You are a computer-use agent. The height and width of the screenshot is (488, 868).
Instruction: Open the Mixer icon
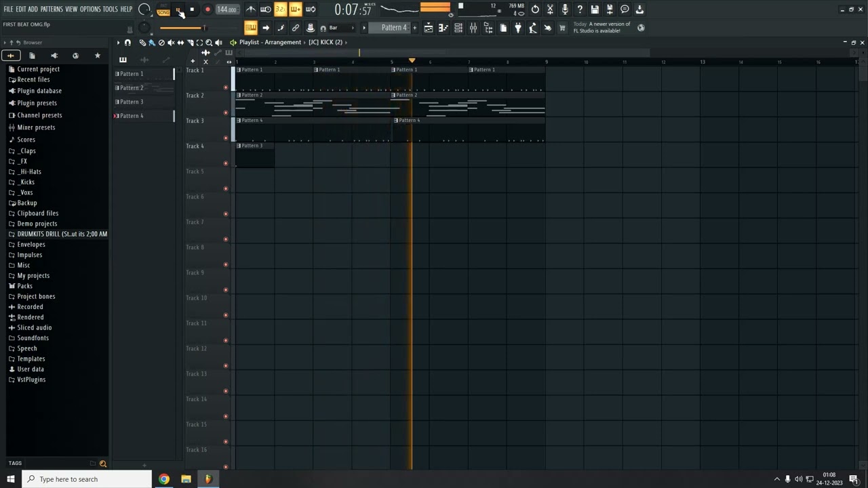click(473, 28)
